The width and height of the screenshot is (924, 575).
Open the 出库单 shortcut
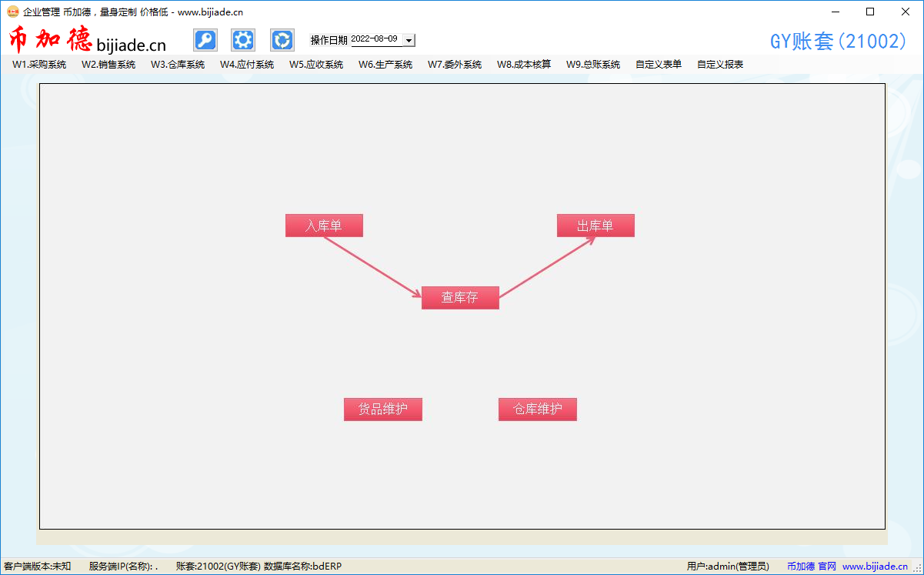coord(595,225)
